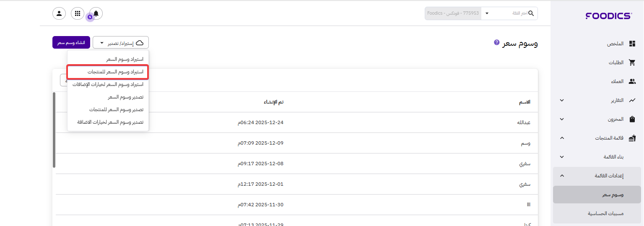Click the Foodics logo
This screenshot has height=226, width=644.
tap(608, 16)
